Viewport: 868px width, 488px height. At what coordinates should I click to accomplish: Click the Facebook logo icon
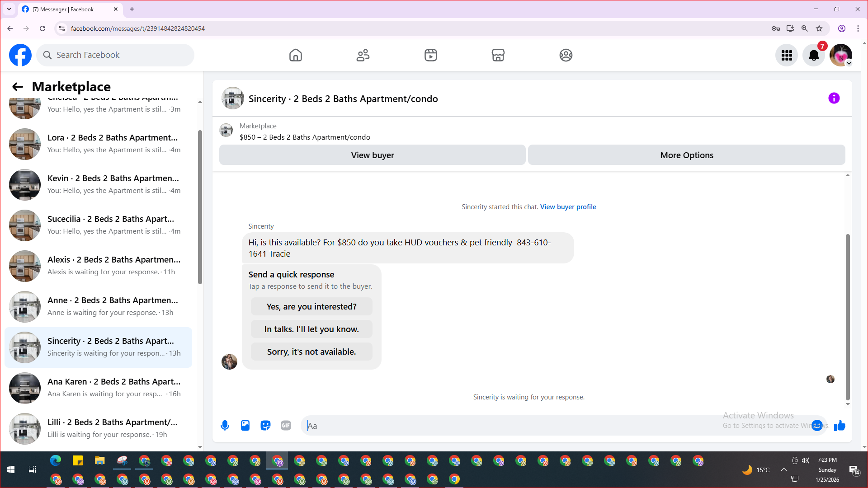pos(20,55)
